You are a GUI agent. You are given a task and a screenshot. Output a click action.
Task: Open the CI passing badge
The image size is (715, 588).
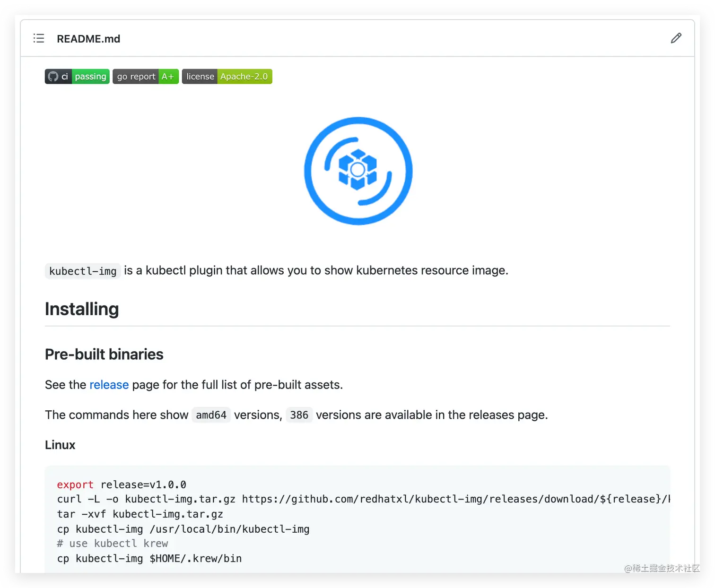[77, 77]
